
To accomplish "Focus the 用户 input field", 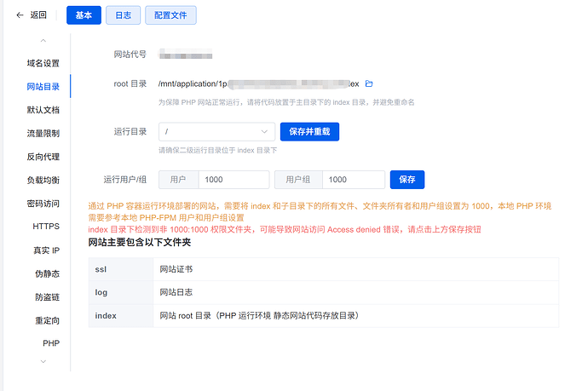I will pos(233,180).
